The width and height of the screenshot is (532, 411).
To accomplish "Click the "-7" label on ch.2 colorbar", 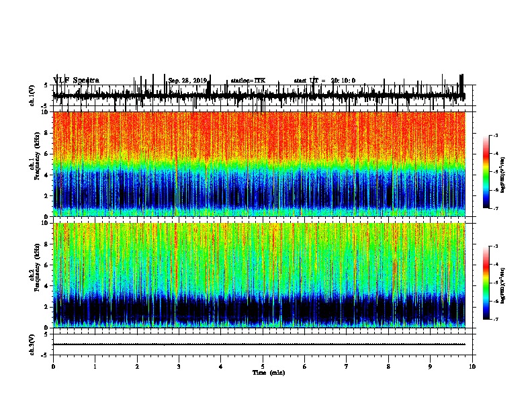I will pyautogui.click(x=495, y=319).
